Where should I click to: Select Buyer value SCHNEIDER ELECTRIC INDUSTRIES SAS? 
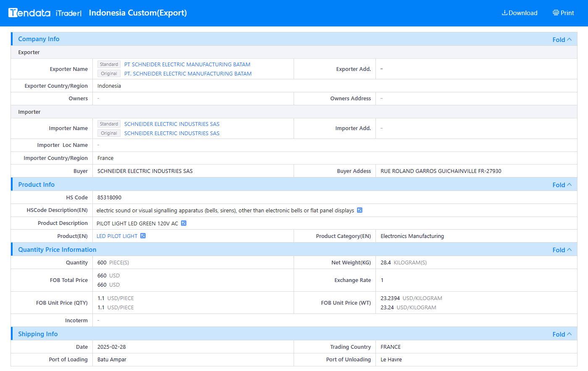point(145,171)
